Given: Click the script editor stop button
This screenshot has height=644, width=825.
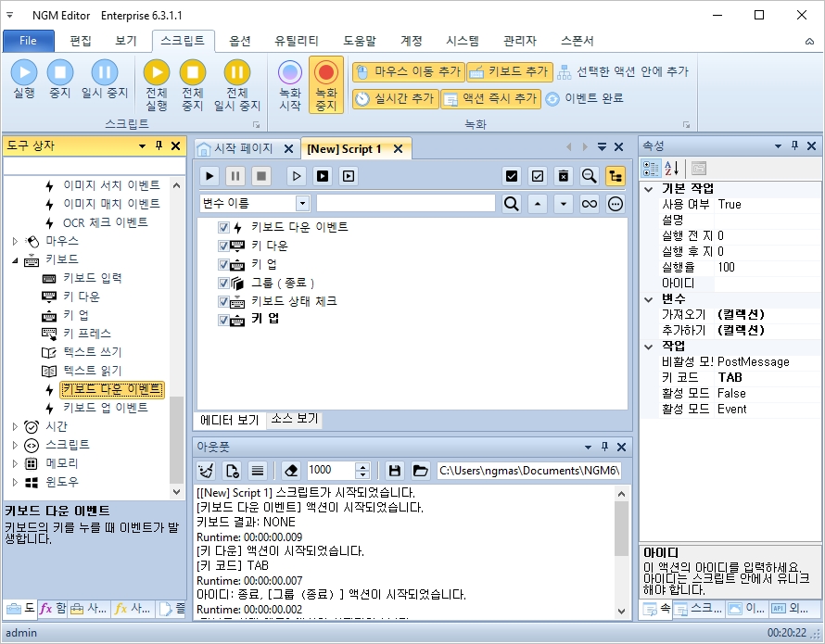Looking at the screenshot, I should pyautogui.click(x=261, y=176).
